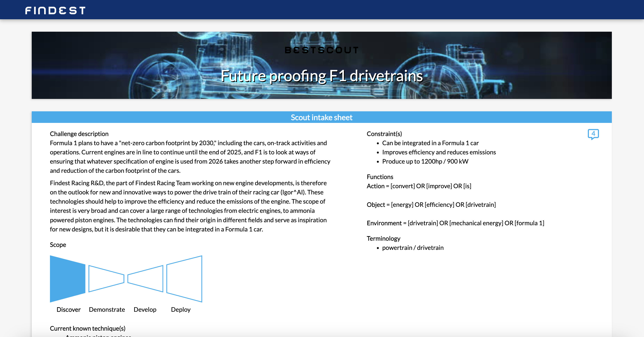Click the Scout intake sheet header bar
Image resolution: width=644 pixels, height=337 pixels.
pos(322,117)
